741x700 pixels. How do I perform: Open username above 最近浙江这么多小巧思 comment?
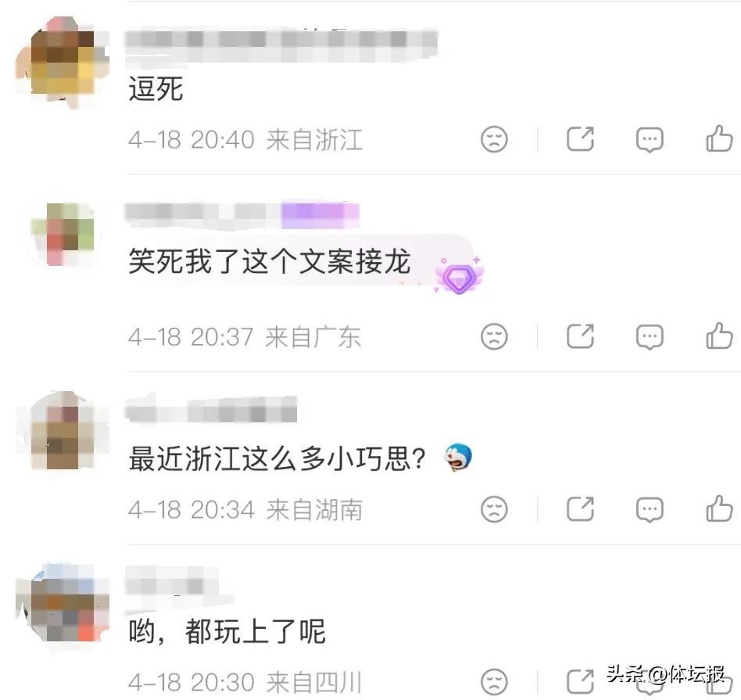point(211,410)
